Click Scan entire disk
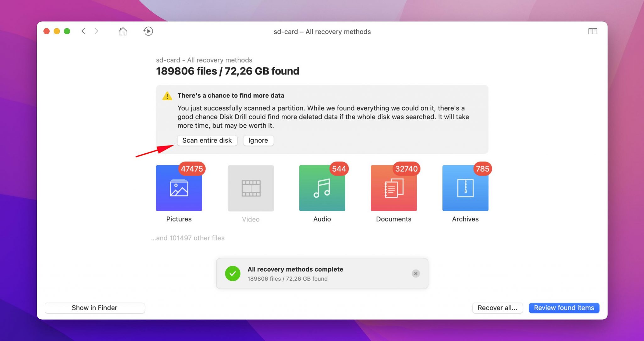This screenshot has height=341, width=644. 207,140
